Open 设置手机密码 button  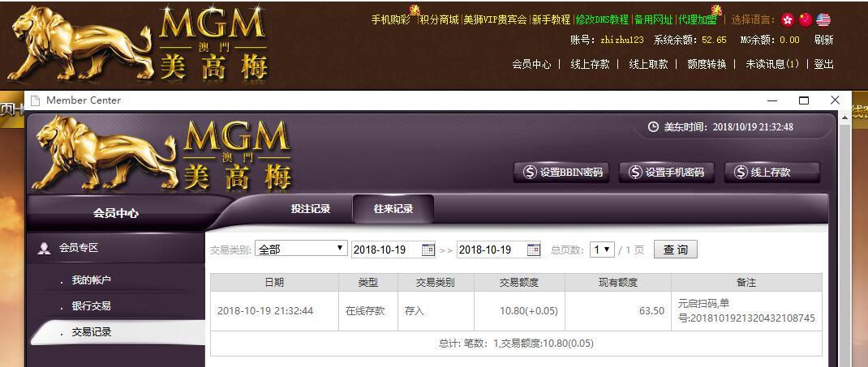[667, 173]
